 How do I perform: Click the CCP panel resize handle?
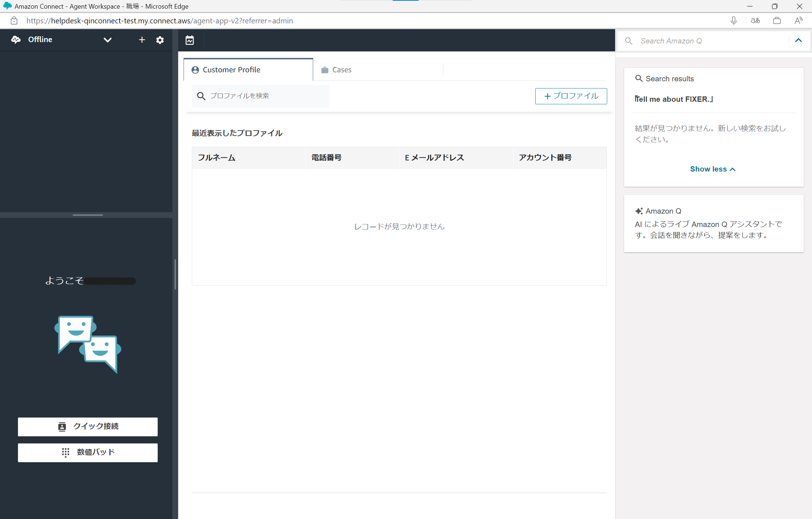coord(88,215)
